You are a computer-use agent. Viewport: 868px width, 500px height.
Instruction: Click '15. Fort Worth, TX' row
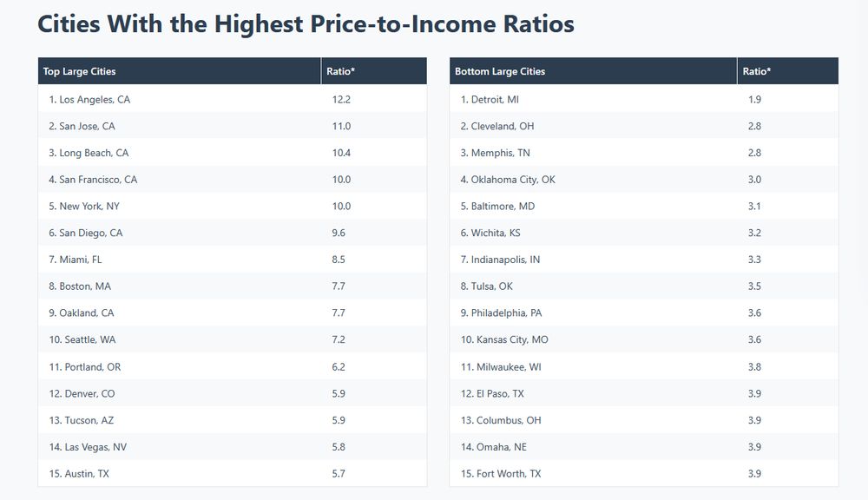tap(644, 473)
